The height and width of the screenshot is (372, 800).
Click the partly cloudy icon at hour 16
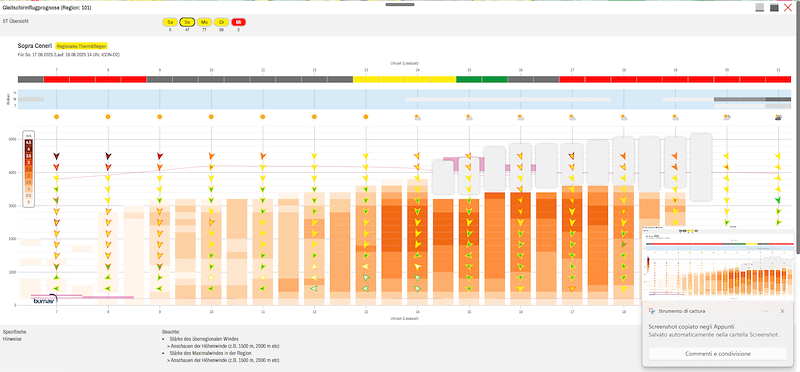pos(521,117)
